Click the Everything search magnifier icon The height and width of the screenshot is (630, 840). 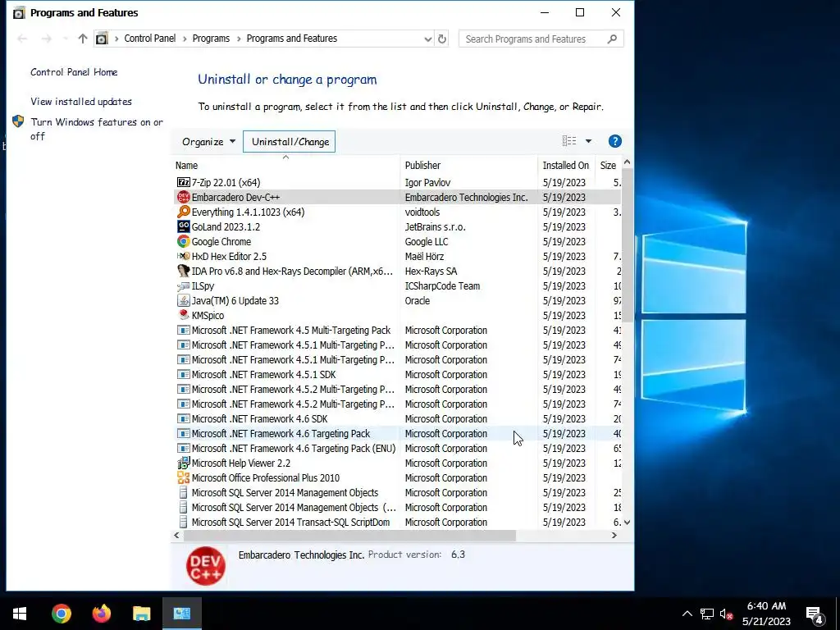coord(183,212)
